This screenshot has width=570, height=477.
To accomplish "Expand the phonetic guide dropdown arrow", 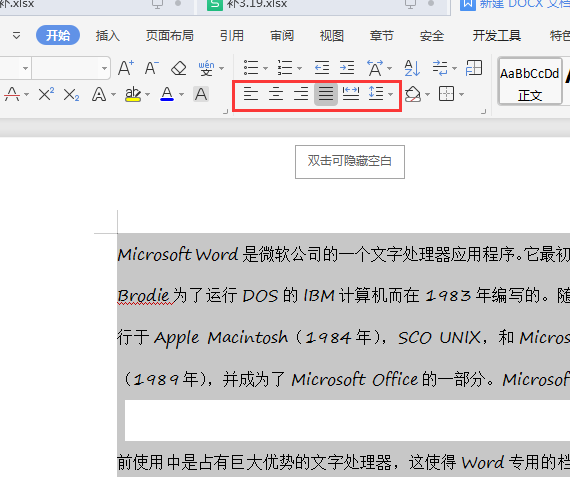I will click(221, 68).
